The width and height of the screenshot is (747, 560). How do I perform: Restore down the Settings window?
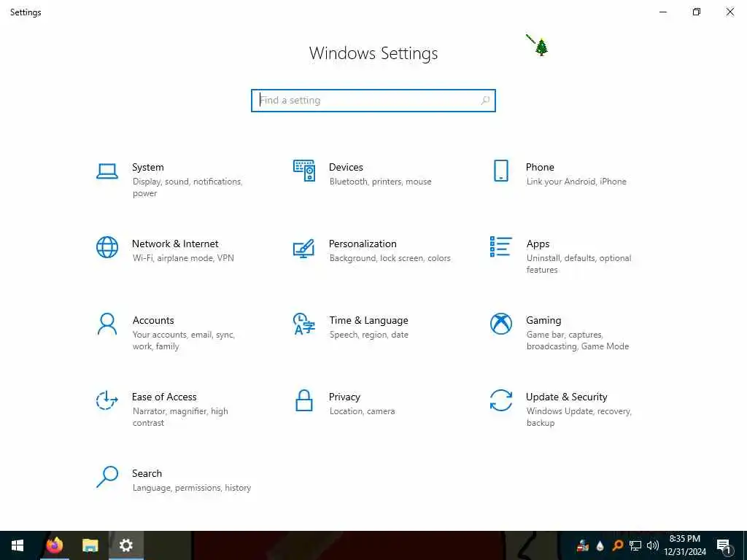(697, 12)
